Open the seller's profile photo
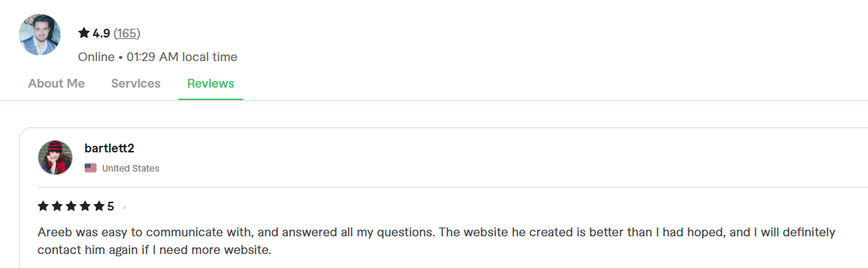This screenshot has height=268, width=868. 40,35
